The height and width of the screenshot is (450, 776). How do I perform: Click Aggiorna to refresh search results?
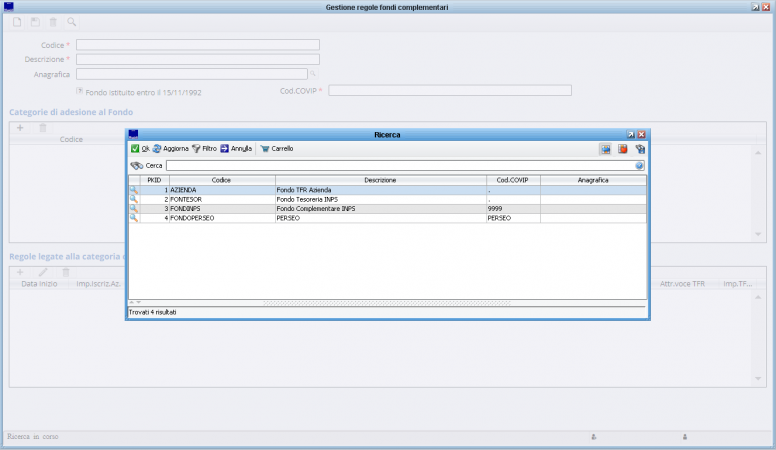(x=170, y=148)
